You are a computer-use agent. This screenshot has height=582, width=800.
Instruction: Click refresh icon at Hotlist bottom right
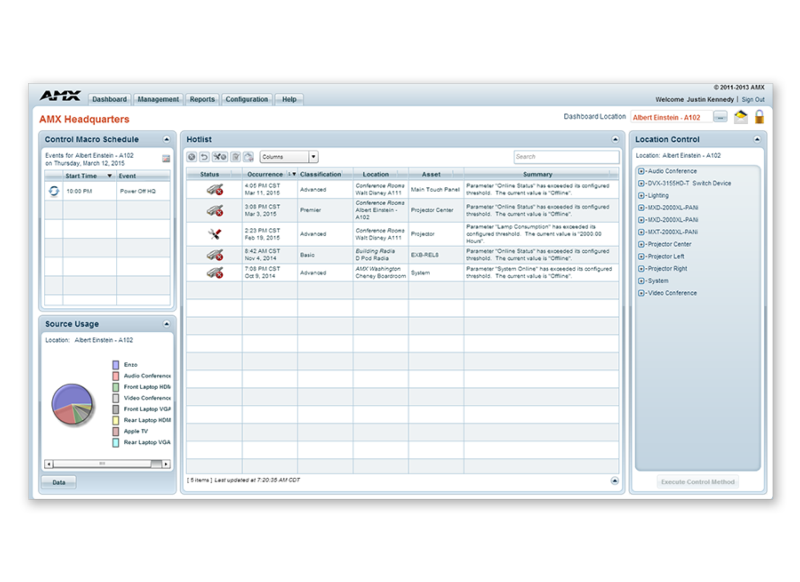click(x=614, y=480)
